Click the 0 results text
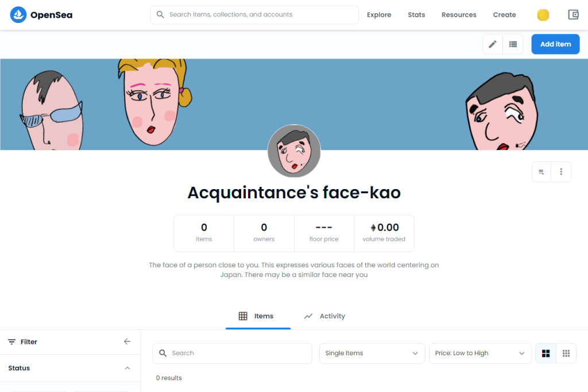This screenshot has height=392, width=588. [169, 378]
